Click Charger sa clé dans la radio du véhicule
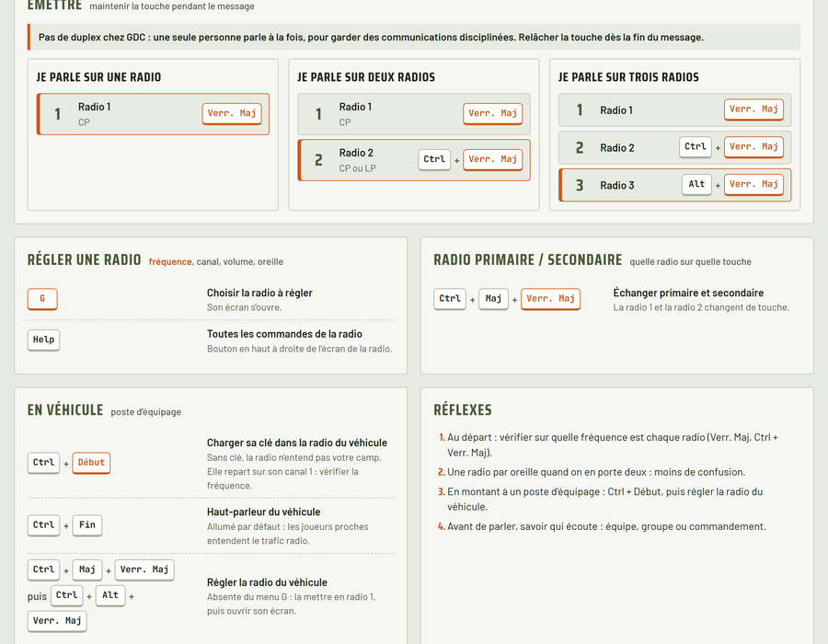This screenshot has height=644, width=828. click(297, 443)
